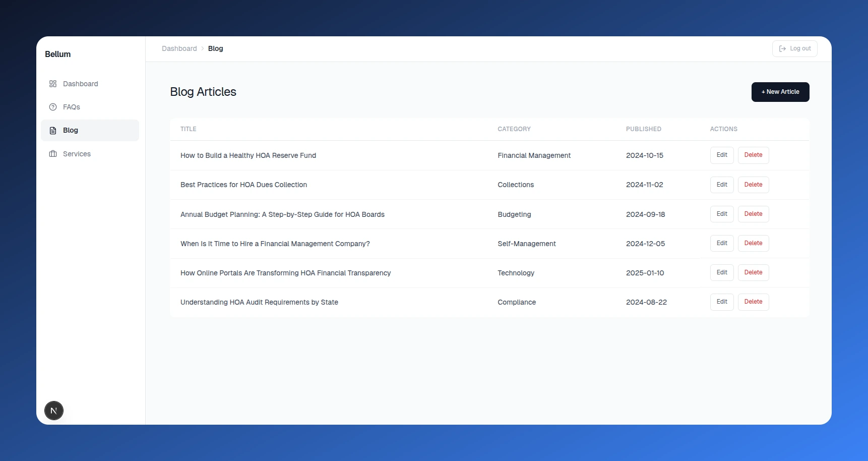This screenshot has width=868, height=461.
Task: Click the Next.js N badge icon
Action: pos(54,411)
